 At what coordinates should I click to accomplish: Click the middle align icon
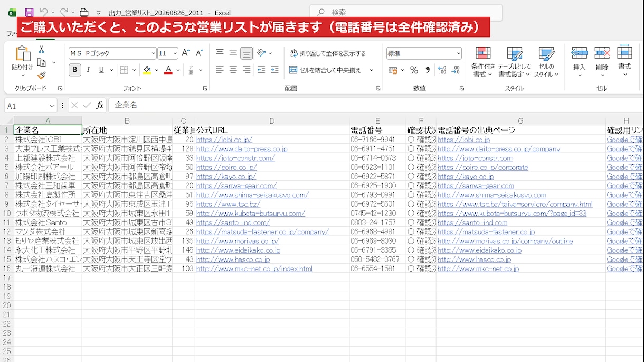click(233, 53)
